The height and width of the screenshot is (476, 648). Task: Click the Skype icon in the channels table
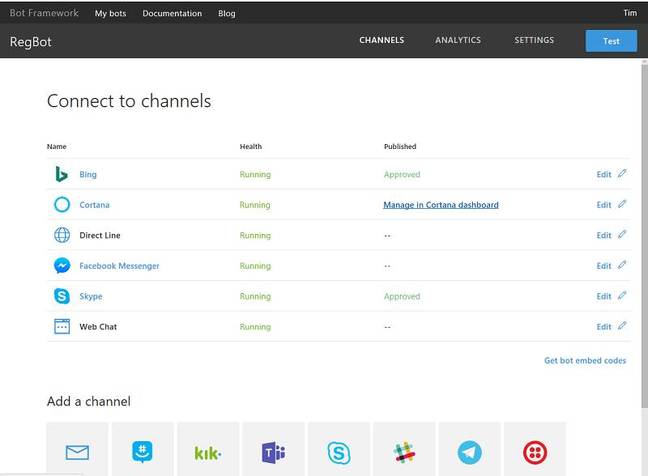(x=62, y=296)
